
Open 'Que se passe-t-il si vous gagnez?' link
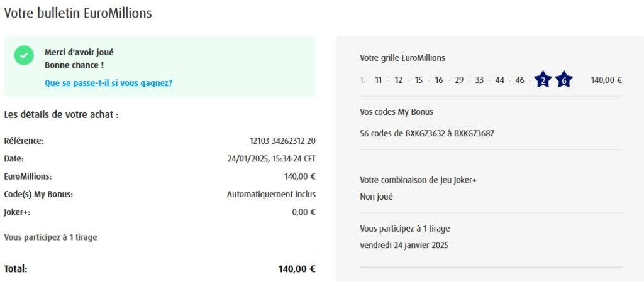[x=108, y=83]
